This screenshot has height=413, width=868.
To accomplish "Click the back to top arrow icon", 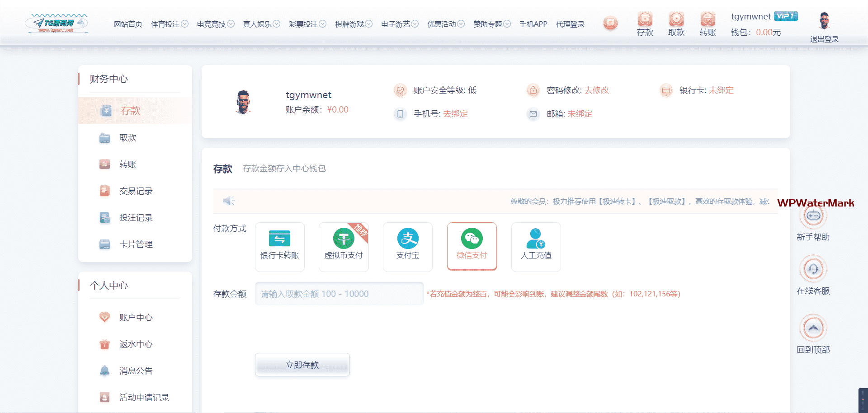I will click(x=813, y=328).
